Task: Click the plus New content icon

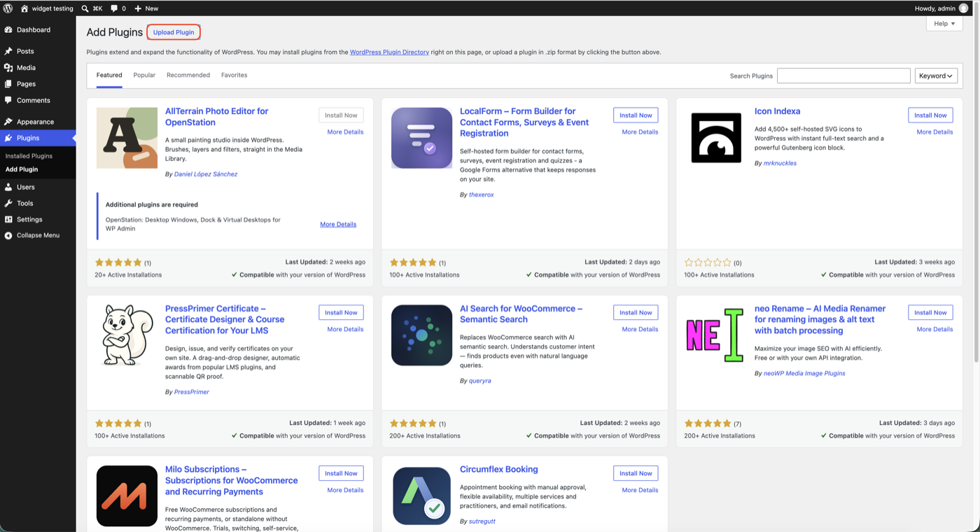Action: pos(138,8)
